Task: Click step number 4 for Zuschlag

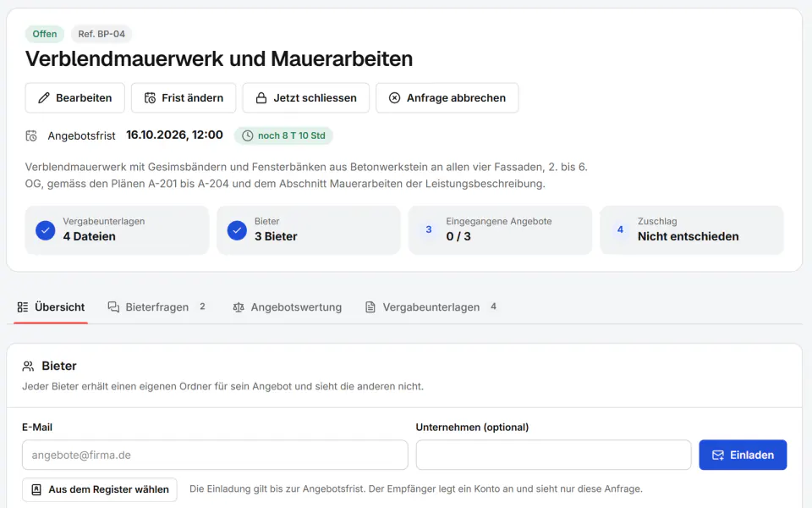Action: point(620,229)
